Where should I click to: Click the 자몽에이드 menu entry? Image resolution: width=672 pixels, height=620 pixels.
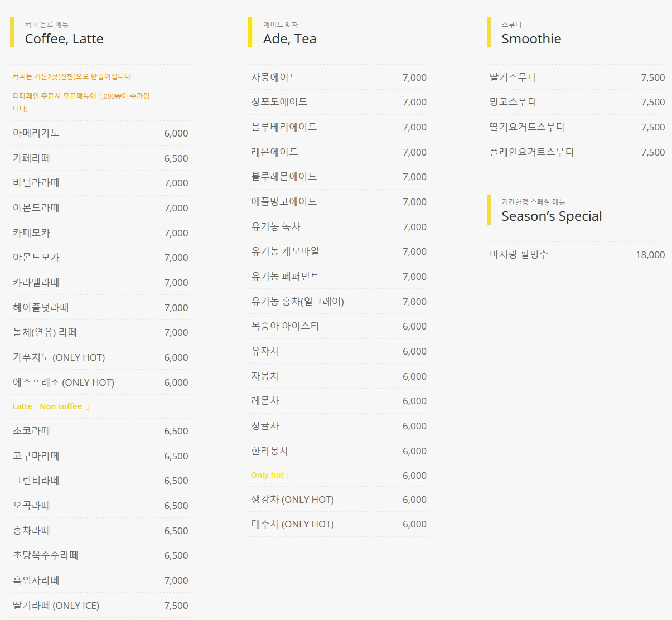[274, 77]
